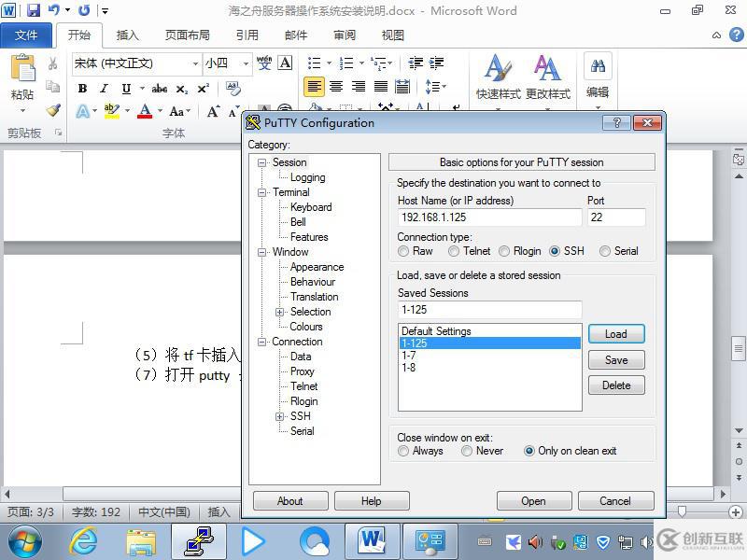
Task: Open the Windows Start menu
Action: 25,542
